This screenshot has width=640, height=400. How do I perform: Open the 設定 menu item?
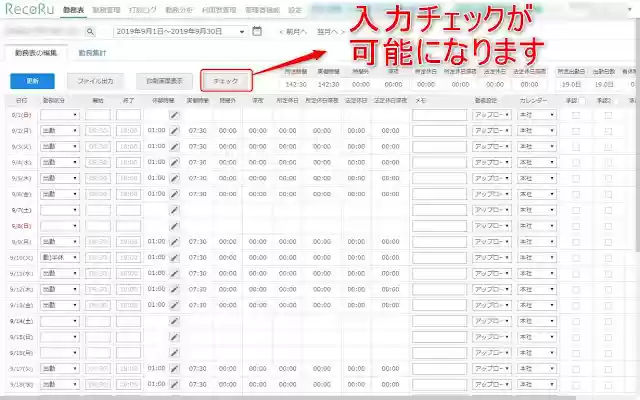coord(295,10)
